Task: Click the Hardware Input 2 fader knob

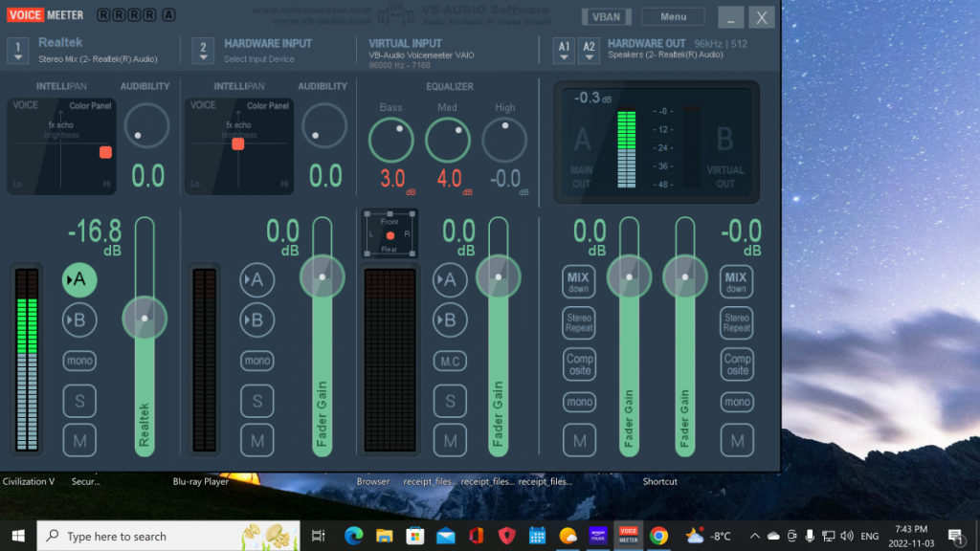Action: (x=322, y=276)
